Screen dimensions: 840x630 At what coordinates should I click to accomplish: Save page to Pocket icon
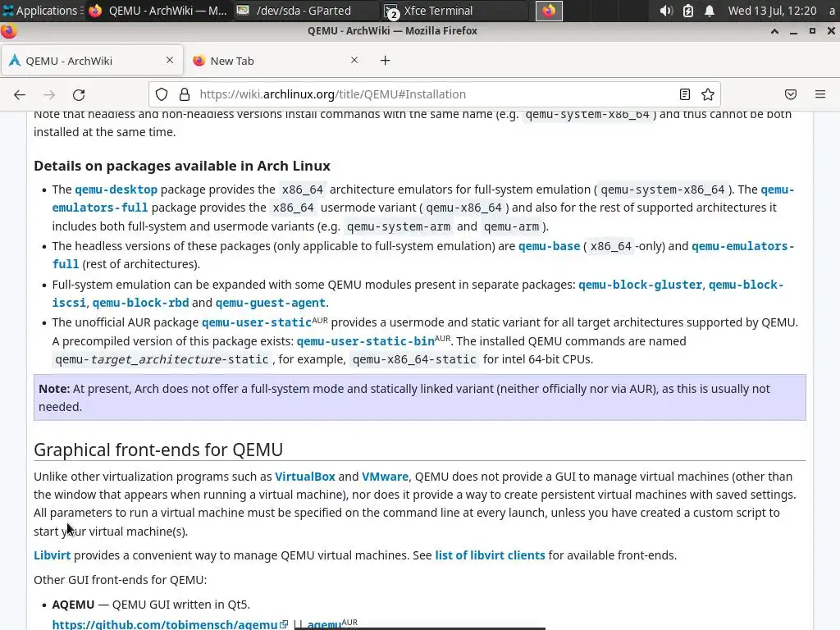pos(791,94)
